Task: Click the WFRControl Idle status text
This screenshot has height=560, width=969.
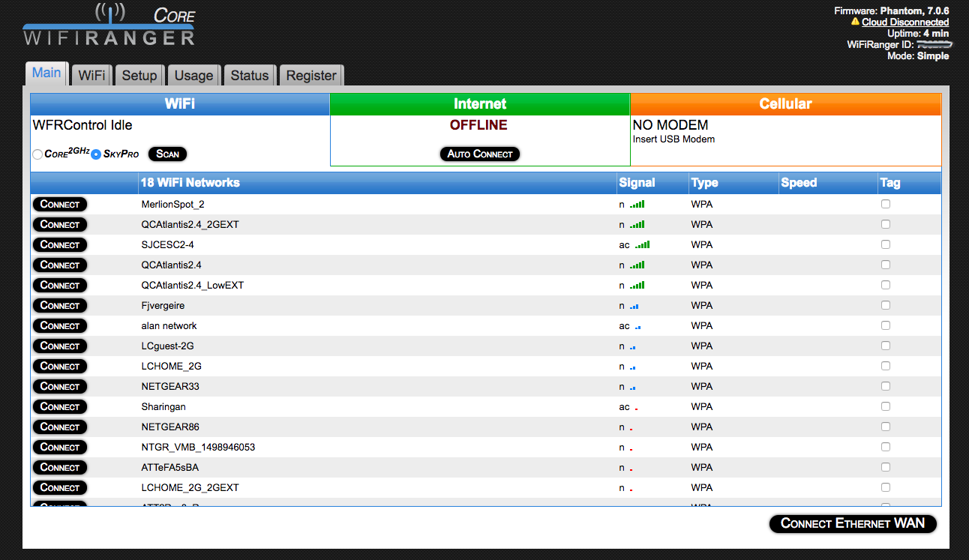Action: click(82, 125)
